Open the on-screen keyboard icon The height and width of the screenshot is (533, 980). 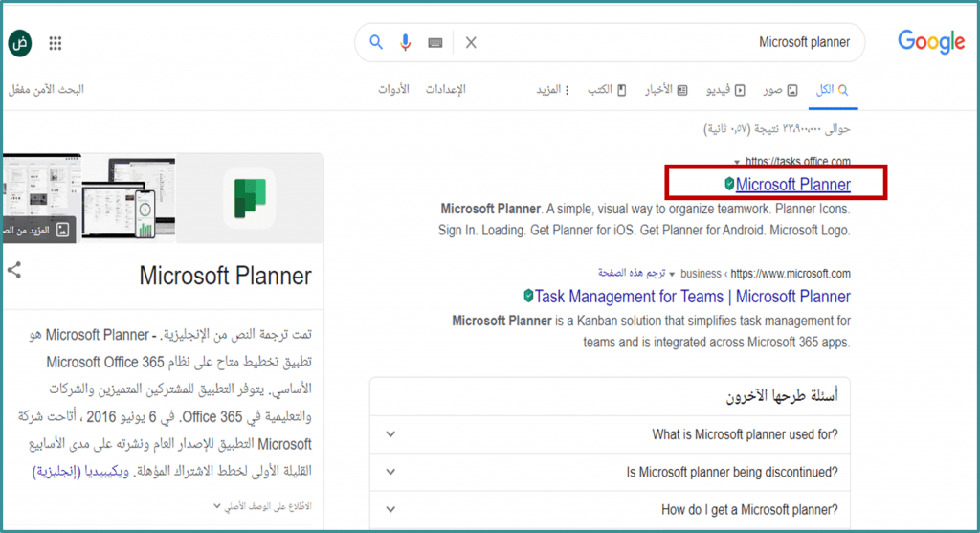coord(435,42)
